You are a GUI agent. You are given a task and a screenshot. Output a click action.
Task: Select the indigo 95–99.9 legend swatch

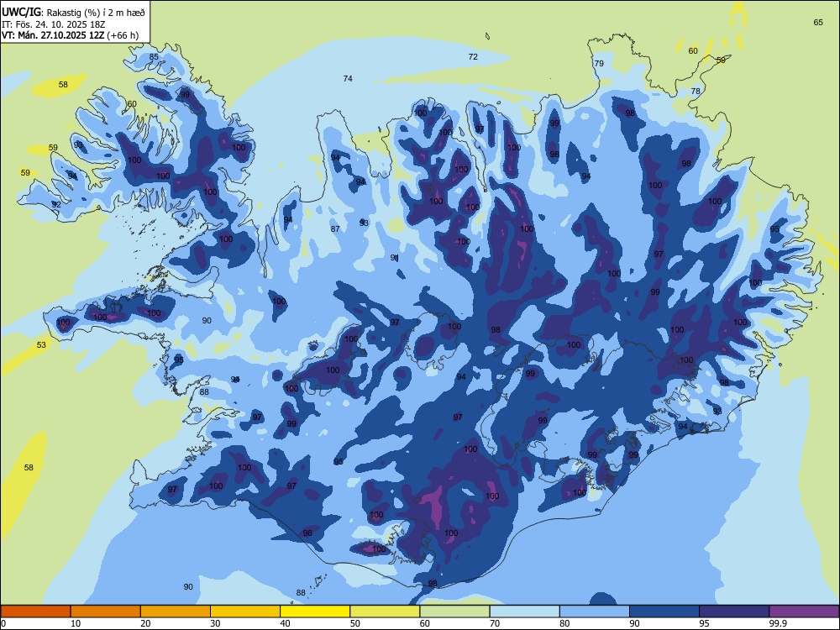734,612
